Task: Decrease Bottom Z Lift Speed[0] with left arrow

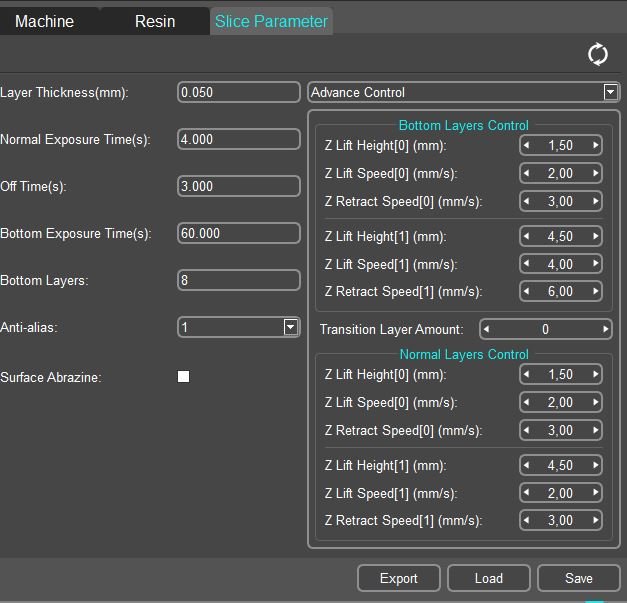Action: point(527,174)
